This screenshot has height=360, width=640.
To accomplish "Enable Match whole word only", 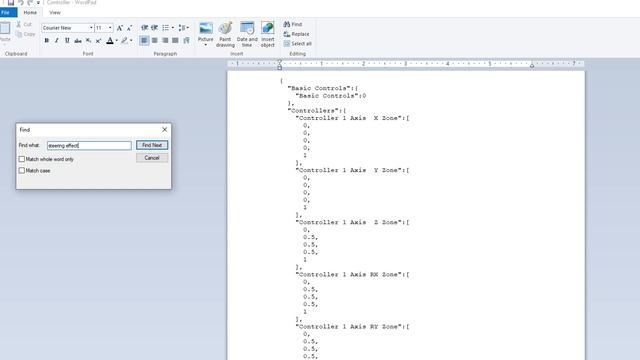I will 22,159.
